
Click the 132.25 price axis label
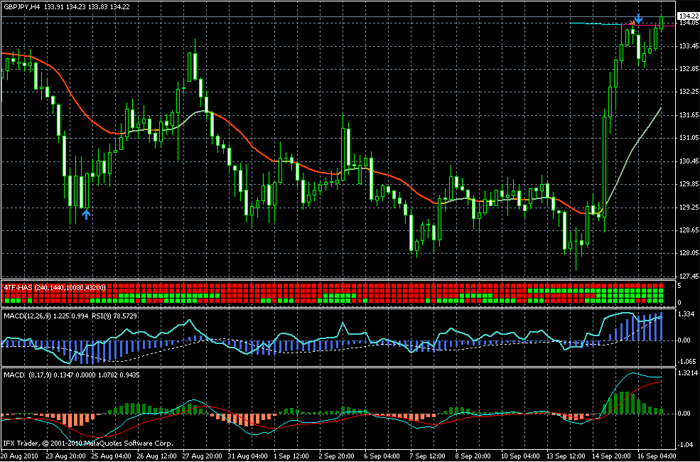coord(688,92)
